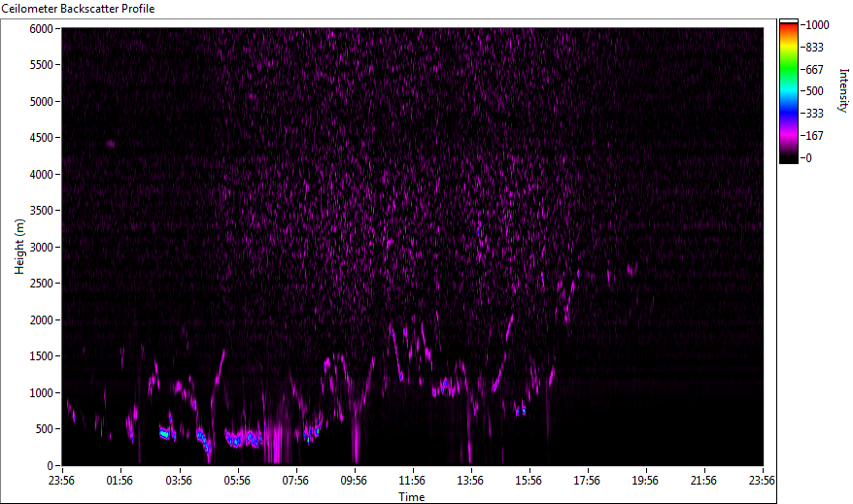
Task: Click the 09:56 time tick label
Action: (x=354, y=481)
